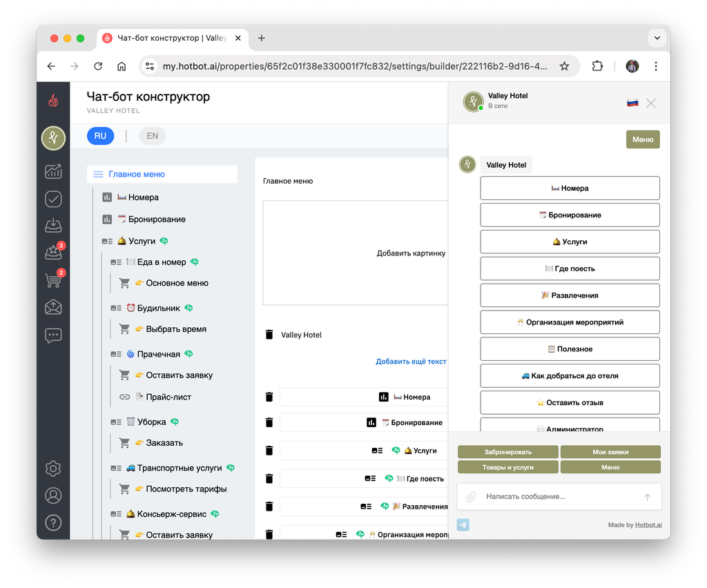Open the reviews star icon with badge 3
This screenshot has width=707, height=588.
pyautogui.click(x=53, y=253)
